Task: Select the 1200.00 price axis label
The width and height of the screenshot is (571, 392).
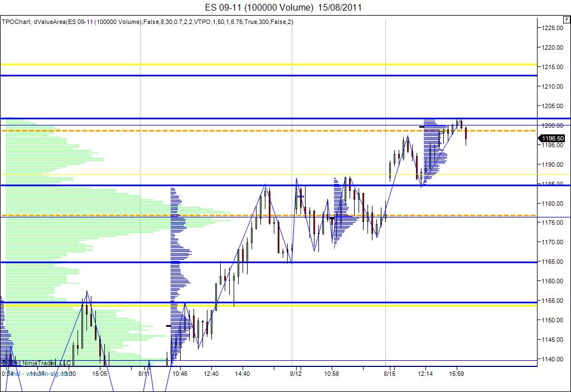Action: tap(553, 125)
